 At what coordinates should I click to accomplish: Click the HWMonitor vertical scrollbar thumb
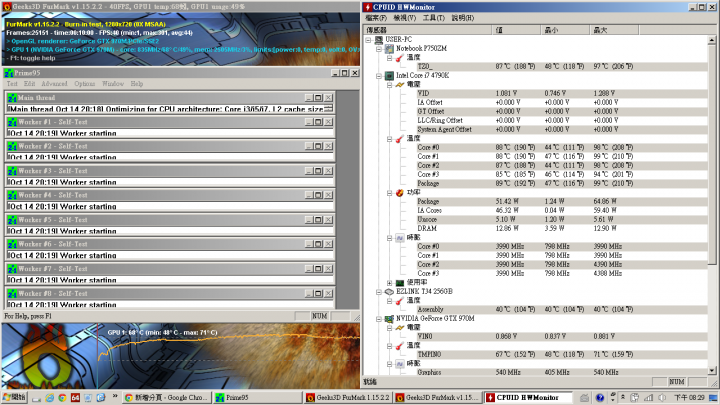pos(712,154)
